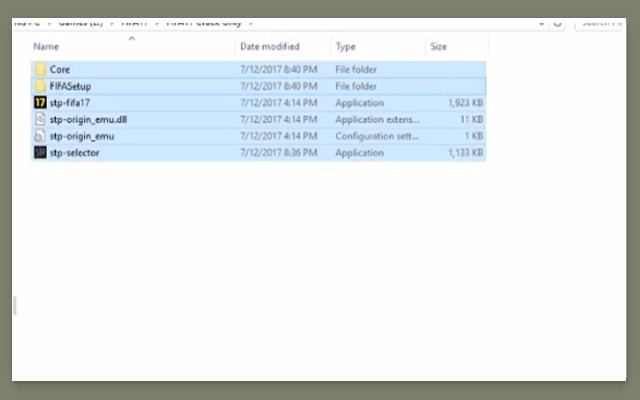Image resolution: width=640 pixels, height=400 pixels.
Task: Click 'Application' type in stp-fifa17 row
Action: (360, 103)
